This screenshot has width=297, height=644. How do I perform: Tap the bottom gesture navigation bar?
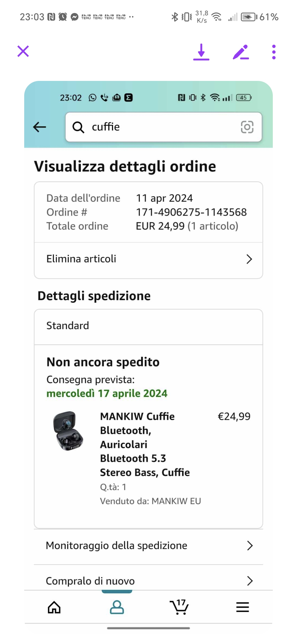148,628
